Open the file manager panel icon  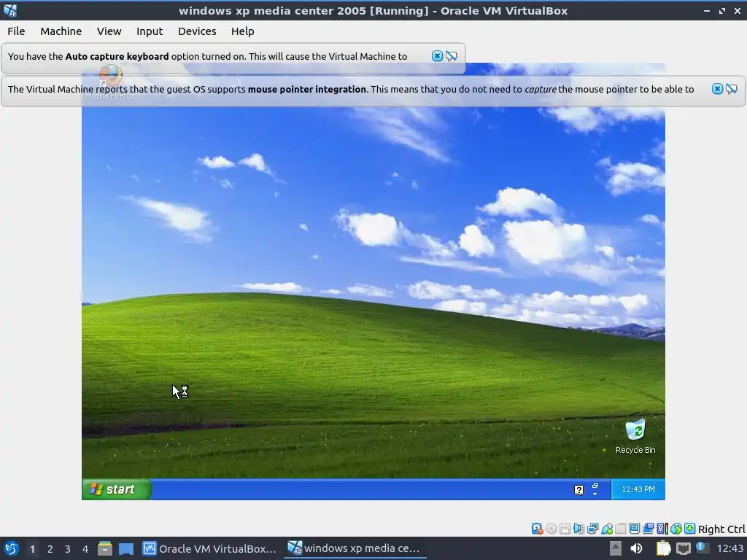[x=105, y=548]
